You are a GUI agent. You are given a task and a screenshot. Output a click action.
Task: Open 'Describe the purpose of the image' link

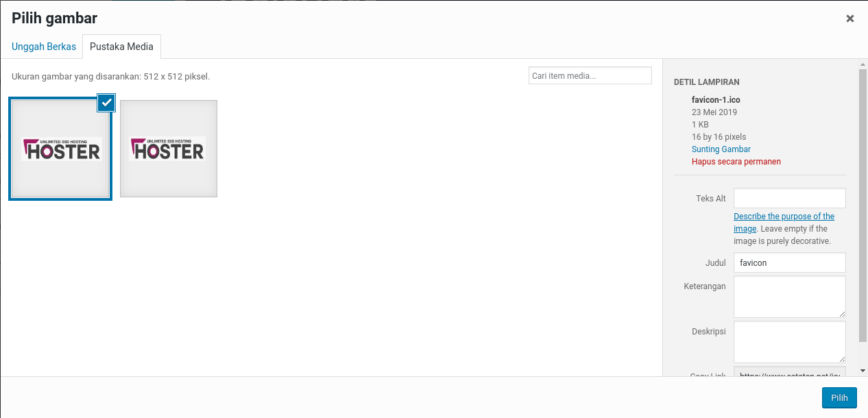(x=784, y=217)
